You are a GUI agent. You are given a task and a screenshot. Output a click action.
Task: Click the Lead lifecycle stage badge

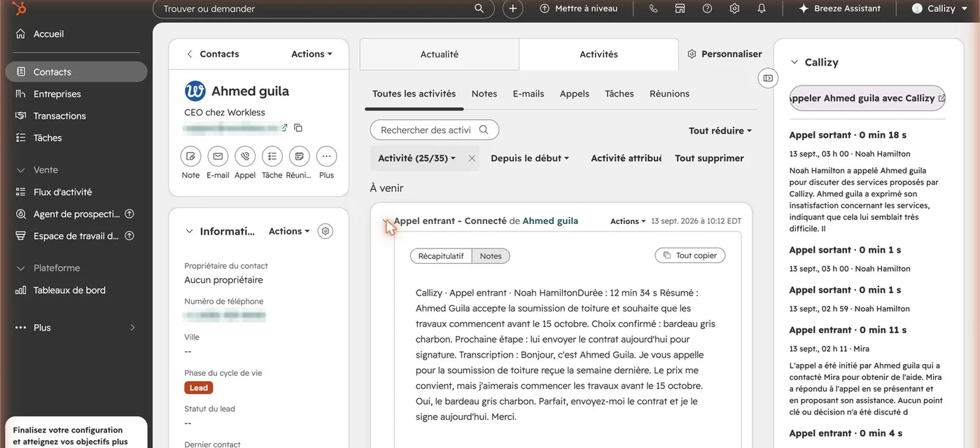(x=199, y=388)
